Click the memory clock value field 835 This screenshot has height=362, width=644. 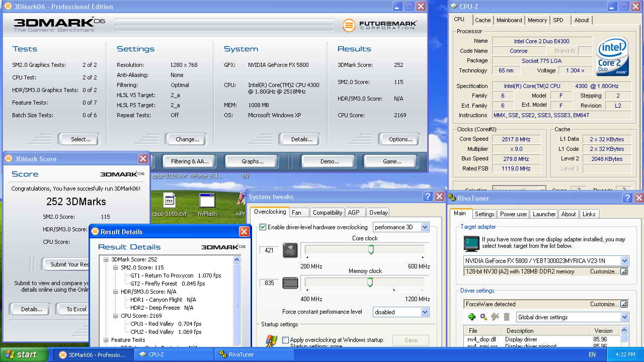269,283
